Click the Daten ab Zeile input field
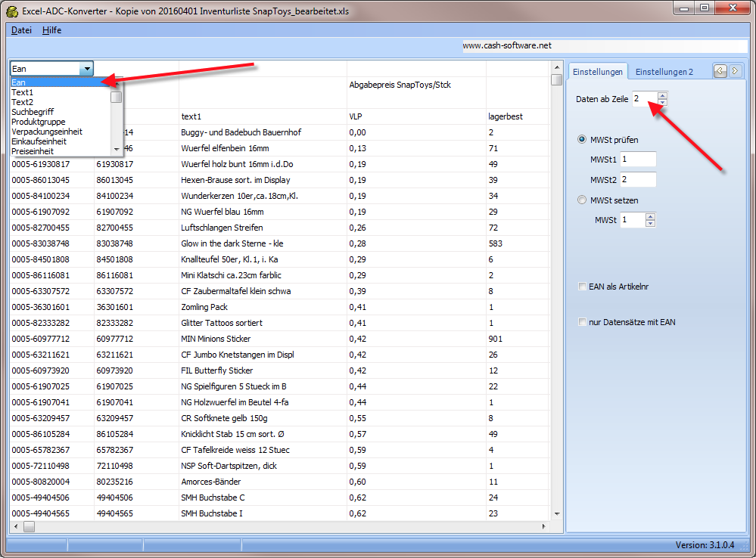This screenshot has width=756, height=558. coord(645,99)
